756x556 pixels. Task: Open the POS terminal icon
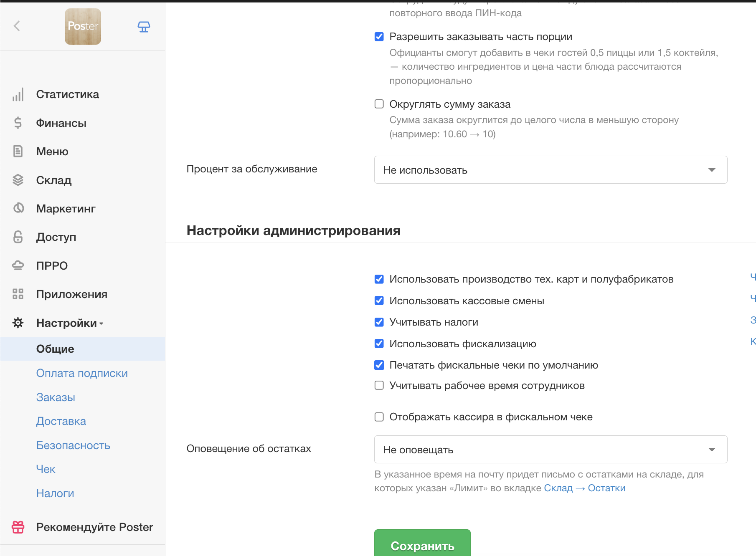(x=144, y=27)
